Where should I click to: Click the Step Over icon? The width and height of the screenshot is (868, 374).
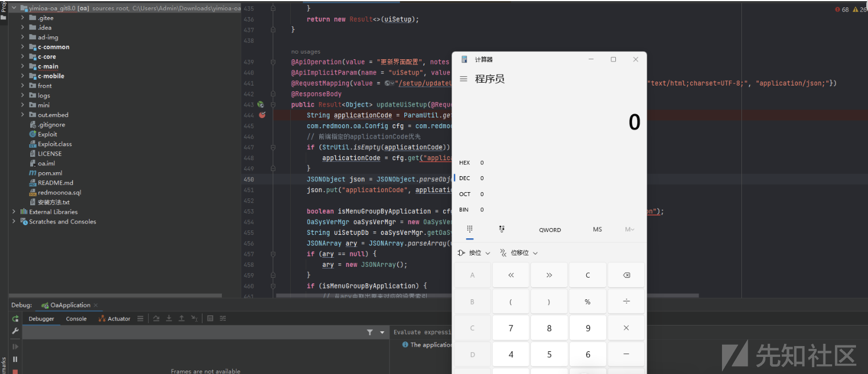pyautogui.click(x=157, y=319)
